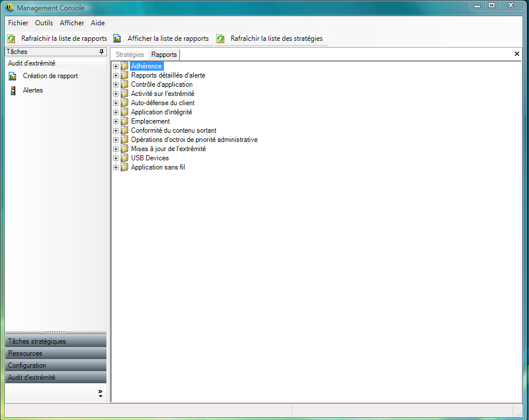Click the Mises à jour de l'extrémité folder icon

click(x=125, y=149)
